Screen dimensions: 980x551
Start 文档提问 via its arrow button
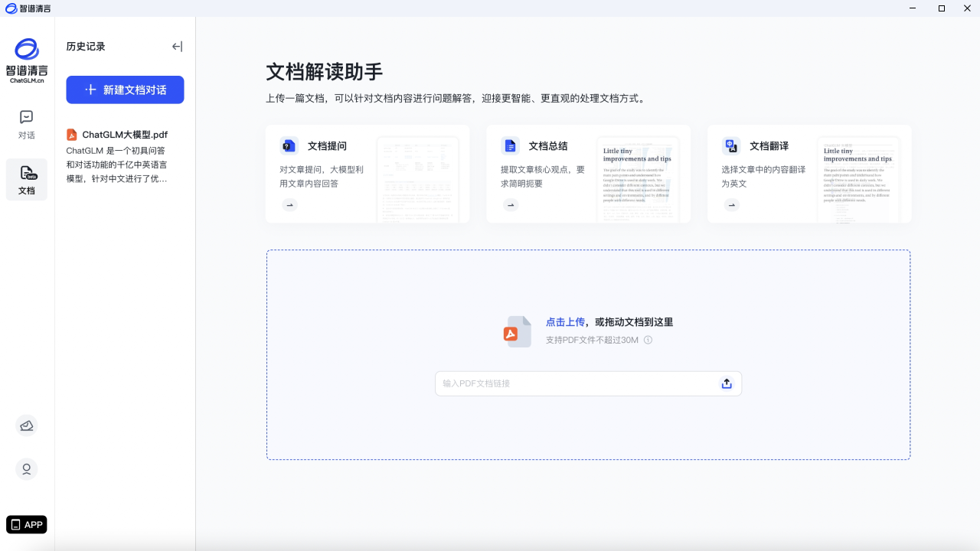289,204
